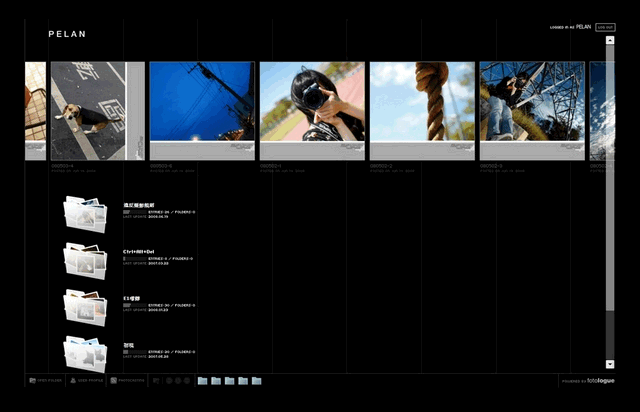
Task: Click the caption 080502-2 under rope photo
Action: (381, 166)
